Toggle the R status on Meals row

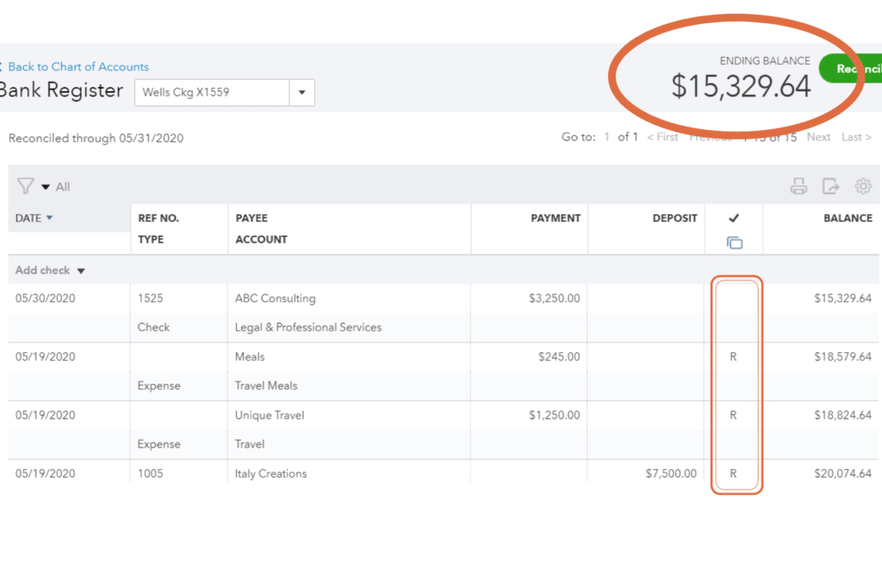(734, 356)
